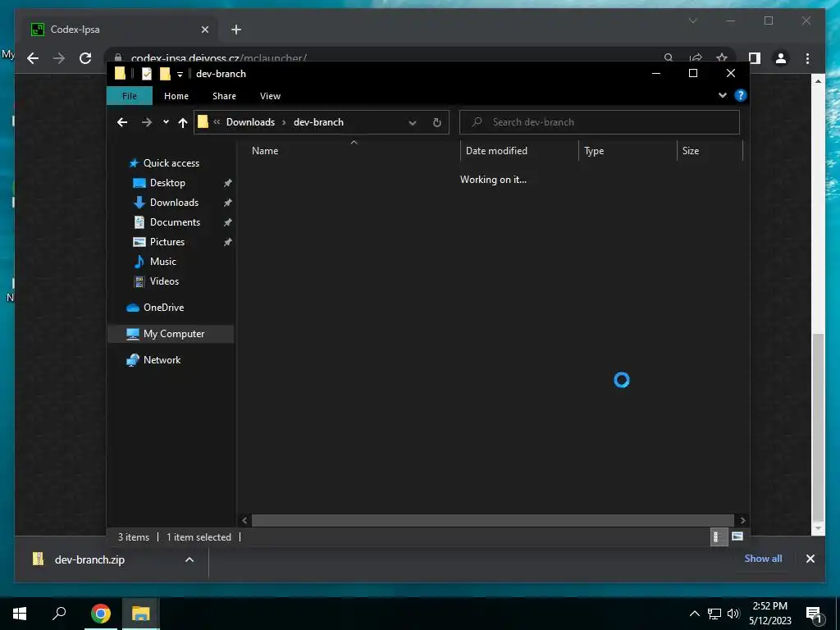Toggle Chrome side panel
Screen dimensions: 840x630
tap(755, 58)
